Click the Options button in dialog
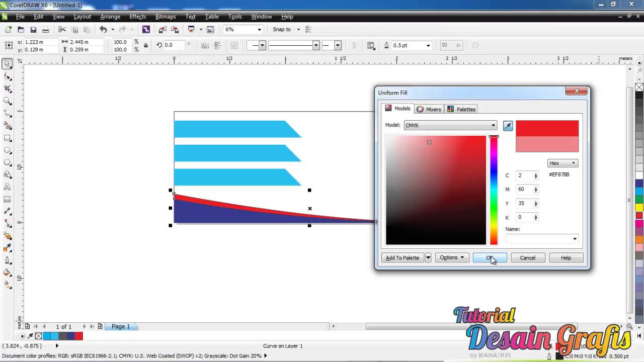644x362 pixels. click(x=452, y=257)
